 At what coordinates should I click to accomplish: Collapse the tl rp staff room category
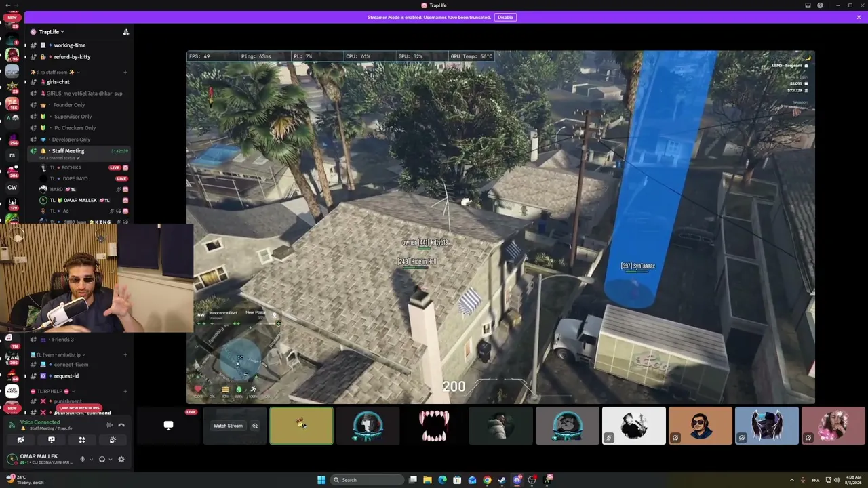pyautogui.click(x=54, y=72)
